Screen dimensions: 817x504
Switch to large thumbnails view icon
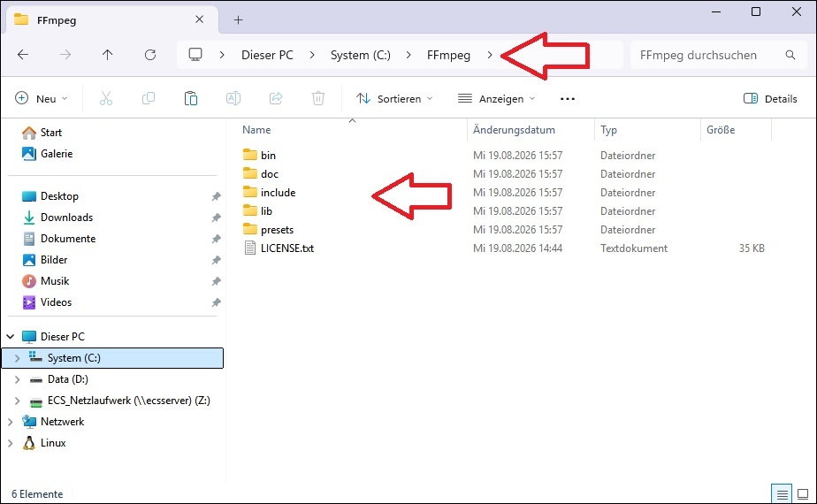click(803, 493)
